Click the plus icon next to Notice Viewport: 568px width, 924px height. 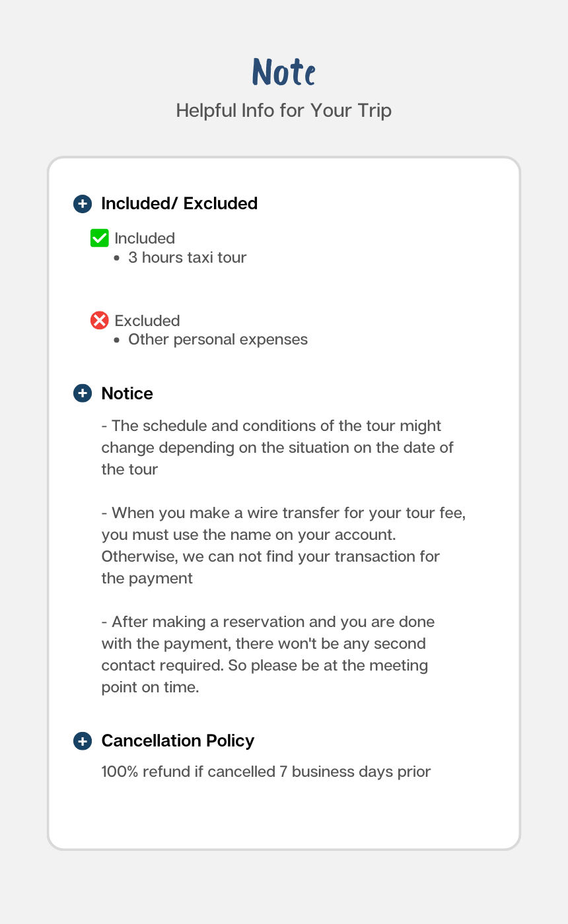pos(82,394)
